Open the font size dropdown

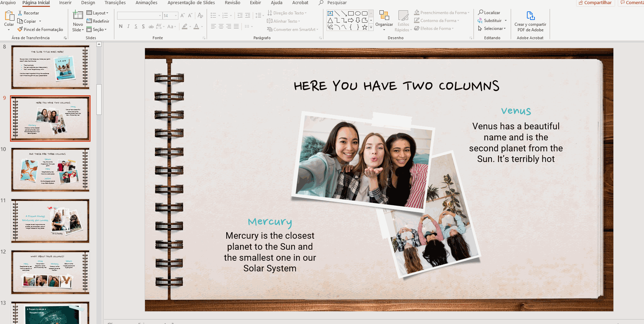[x=176, y=15]
